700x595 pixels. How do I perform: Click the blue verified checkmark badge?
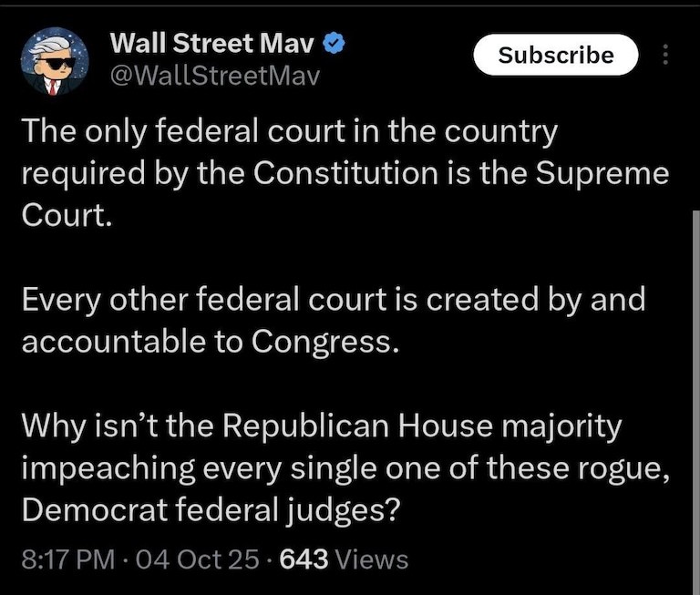[x=335, y=43]
